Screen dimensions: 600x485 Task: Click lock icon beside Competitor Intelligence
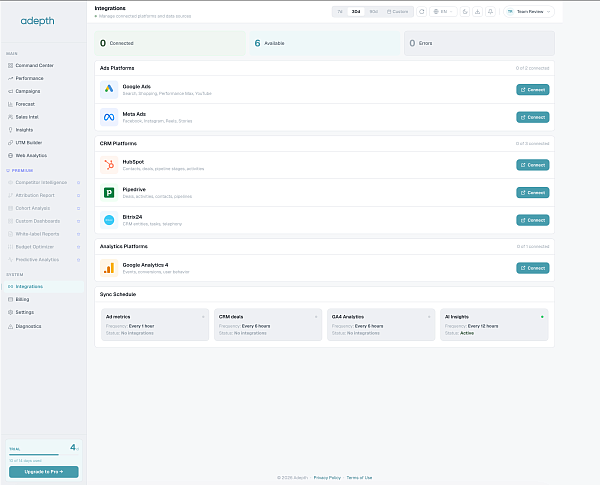(78, 183)
